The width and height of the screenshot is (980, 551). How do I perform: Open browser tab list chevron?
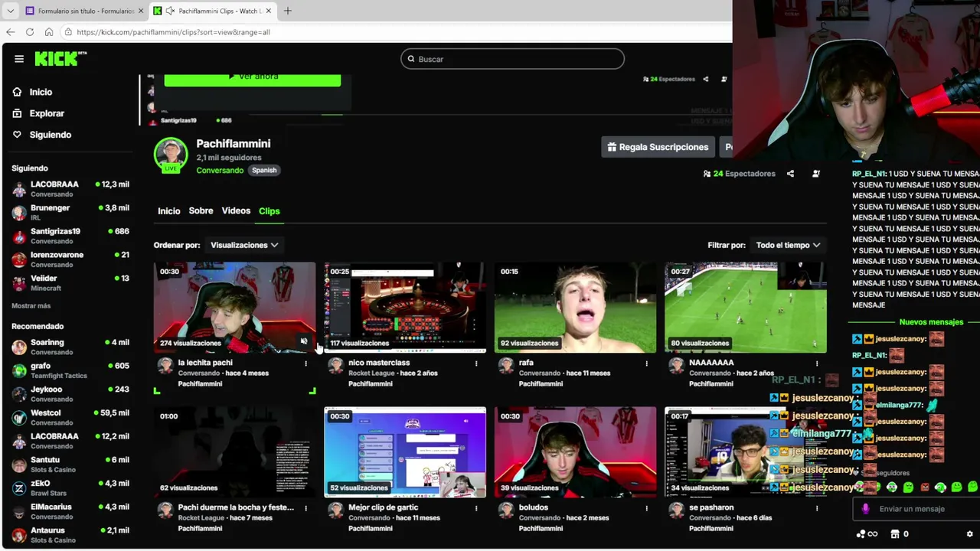pos(10,11)
